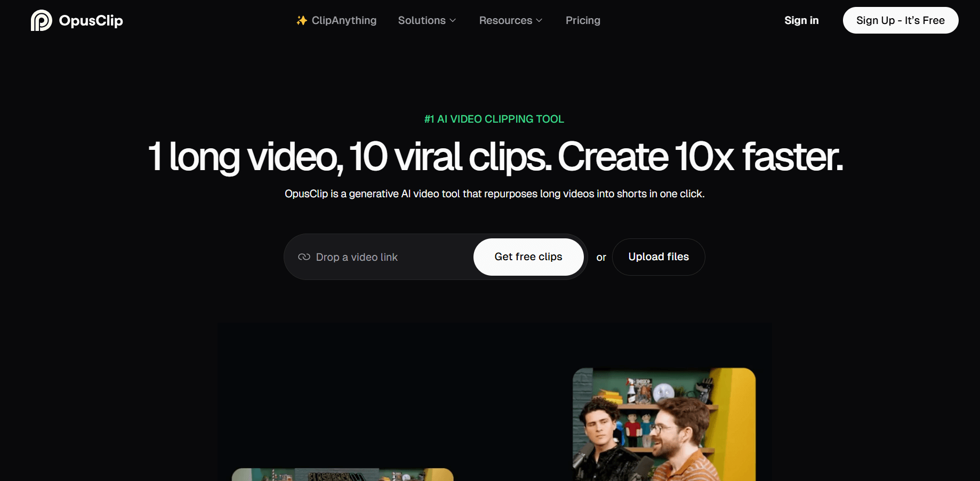Click the Get free clips button
This screenshot has height=481, width=980.
click(x=528, y=257)
